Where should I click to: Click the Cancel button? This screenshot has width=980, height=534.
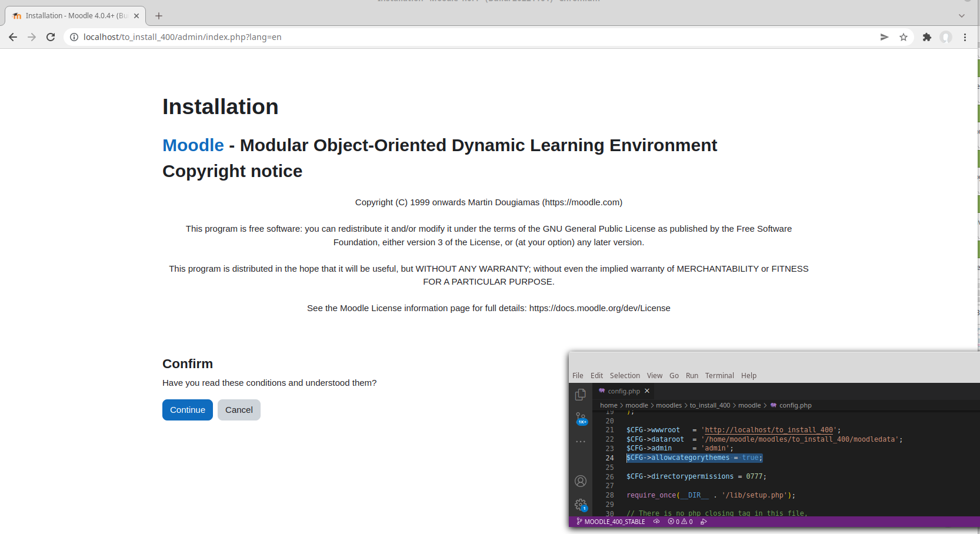point(239,410)
